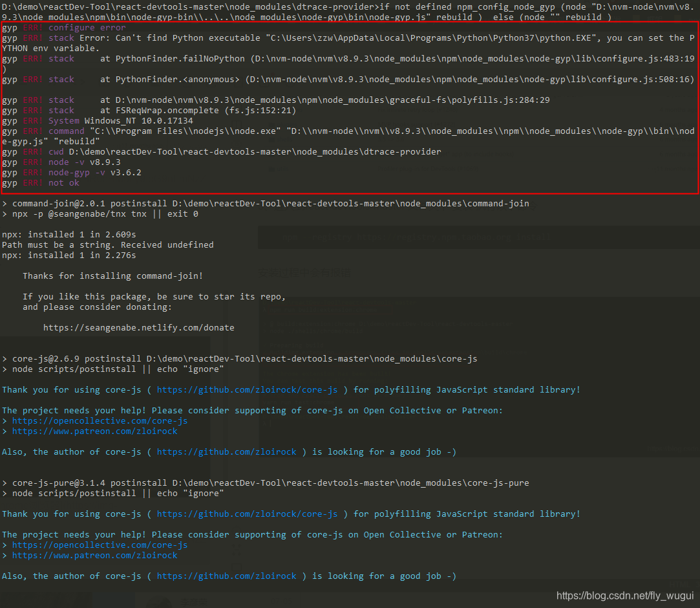The image size is (700, 608).
Task: Click the 'System Windows_NT 10.0.17134' line
Action: coord(98,120)
